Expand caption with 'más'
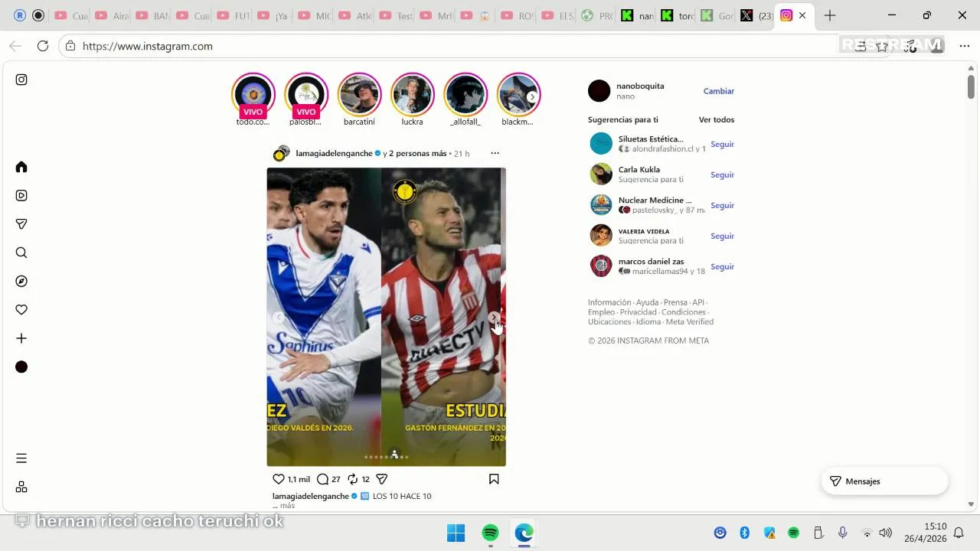 pyautogui.click(x=287, y=505)
